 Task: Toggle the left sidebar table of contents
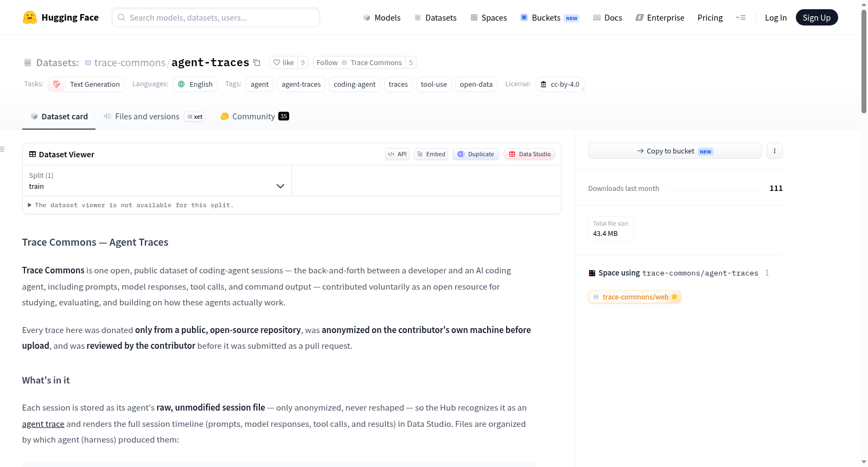point(3,149)
